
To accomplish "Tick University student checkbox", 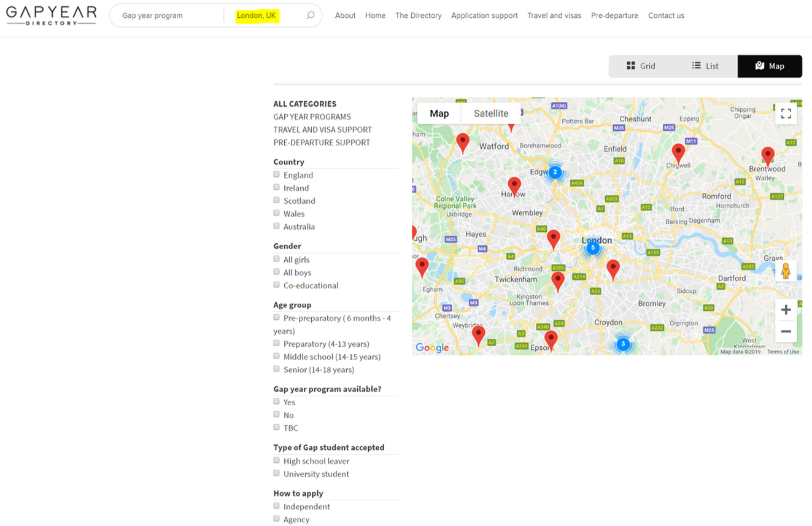I will tap(277, 474).
